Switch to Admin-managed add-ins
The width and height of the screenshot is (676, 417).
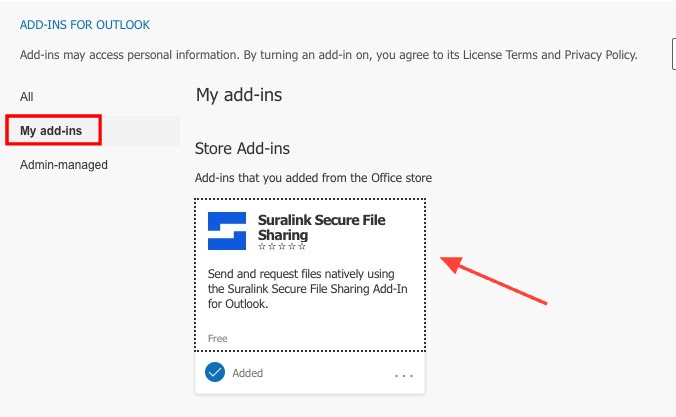coord(64,165)
